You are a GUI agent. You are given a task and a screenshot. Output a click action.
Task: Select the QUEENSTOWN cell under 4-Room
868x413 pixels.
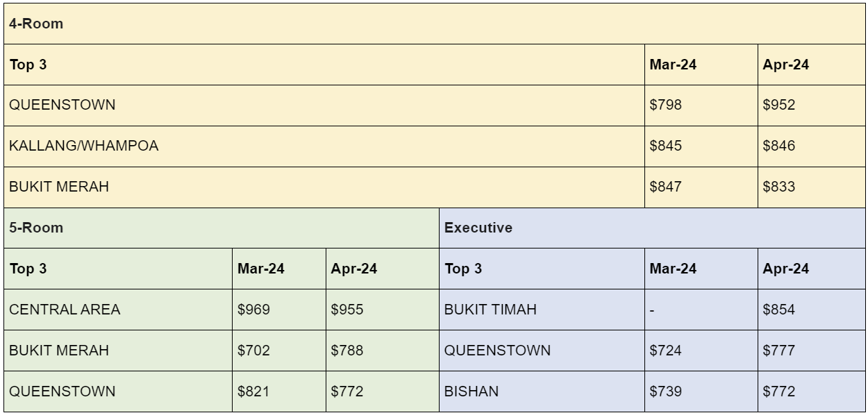pyautogui.click(x=324, y=106)
